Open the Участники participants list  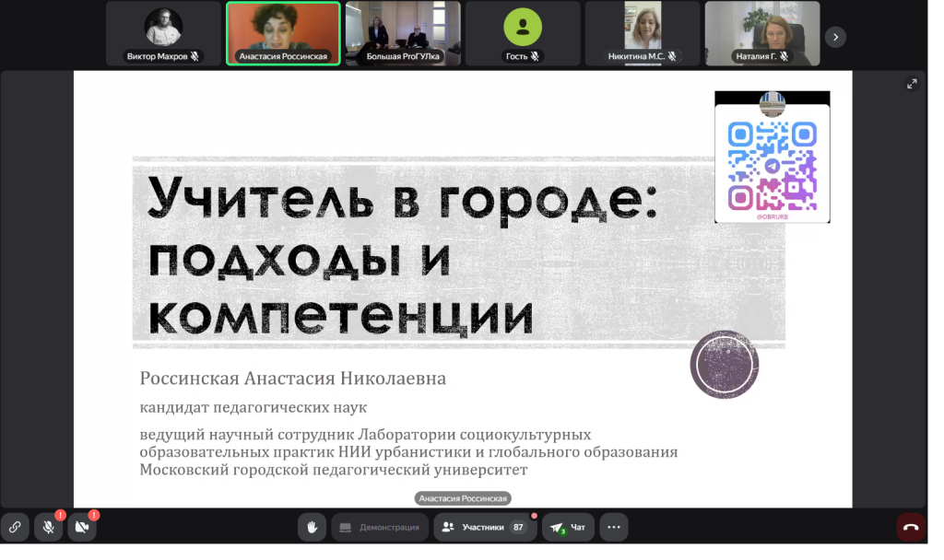pos(484,528)
